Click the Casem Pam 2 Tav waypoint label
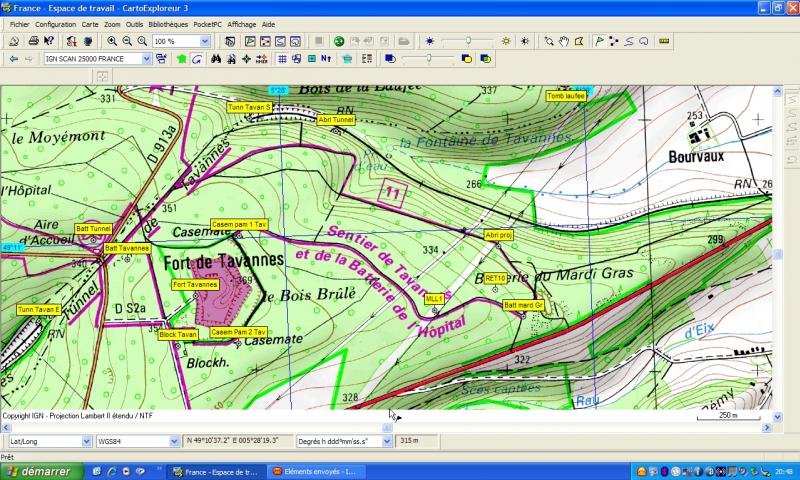800x480 pixels. pos(238,332)
